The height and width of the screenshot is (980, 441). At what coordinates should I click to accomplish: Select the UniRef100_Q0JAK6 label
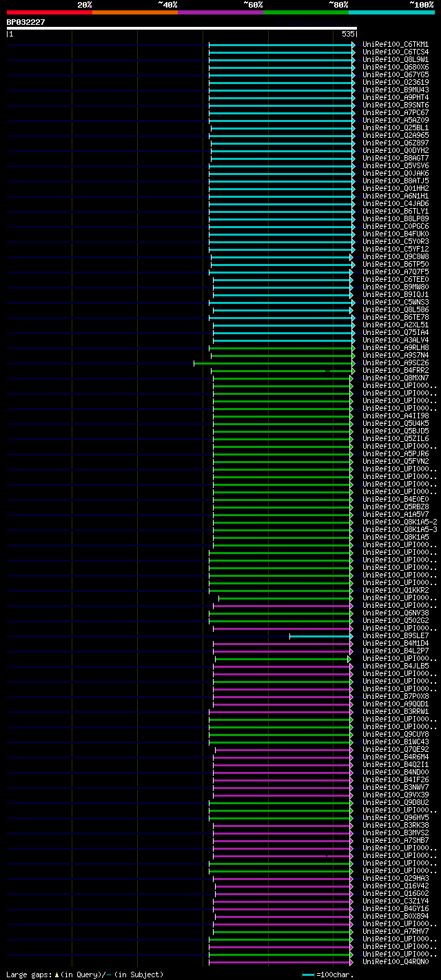point(396,173)
